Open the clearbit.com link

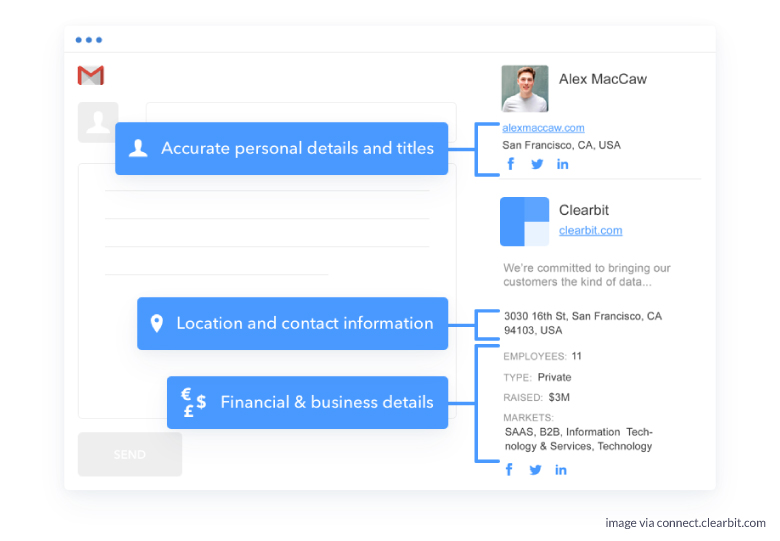(590, 230)
